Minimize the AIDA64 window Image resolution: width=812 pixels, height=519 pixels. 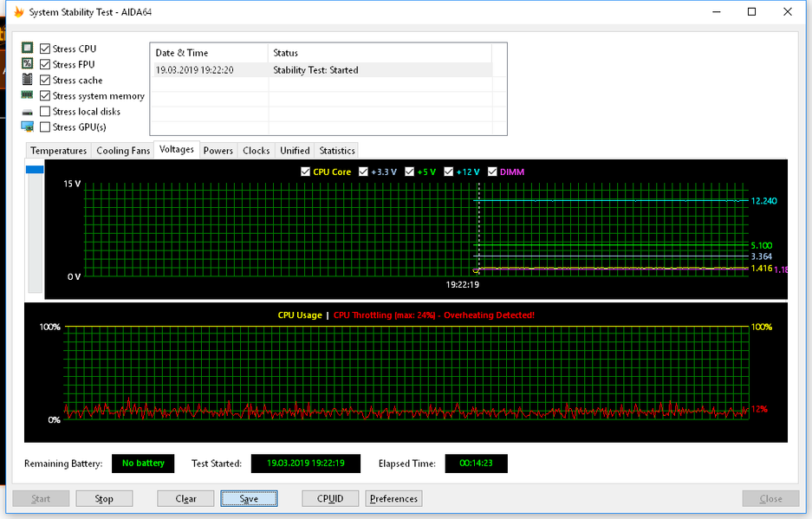coord(717,11)
